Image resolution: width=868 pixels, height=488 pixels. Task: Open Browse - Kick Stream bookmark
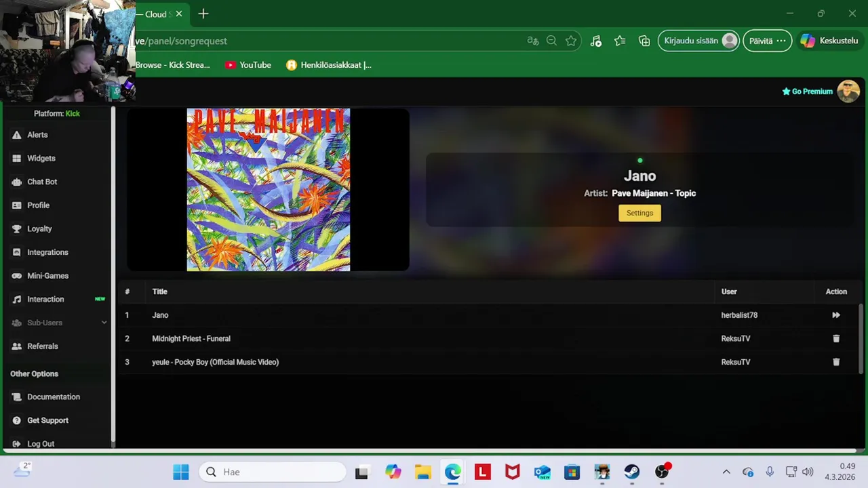pyautogui.click(x=173, y=65)
